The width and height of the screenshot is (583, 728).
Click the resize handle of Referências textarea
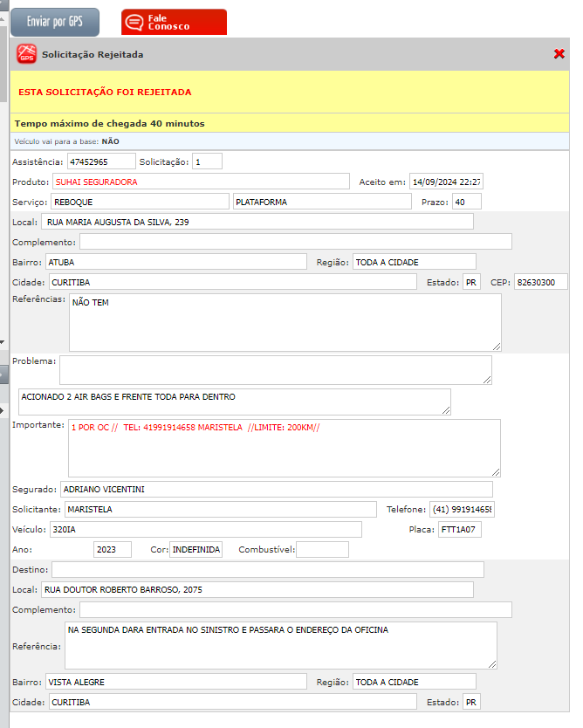(x=497, y=345)
